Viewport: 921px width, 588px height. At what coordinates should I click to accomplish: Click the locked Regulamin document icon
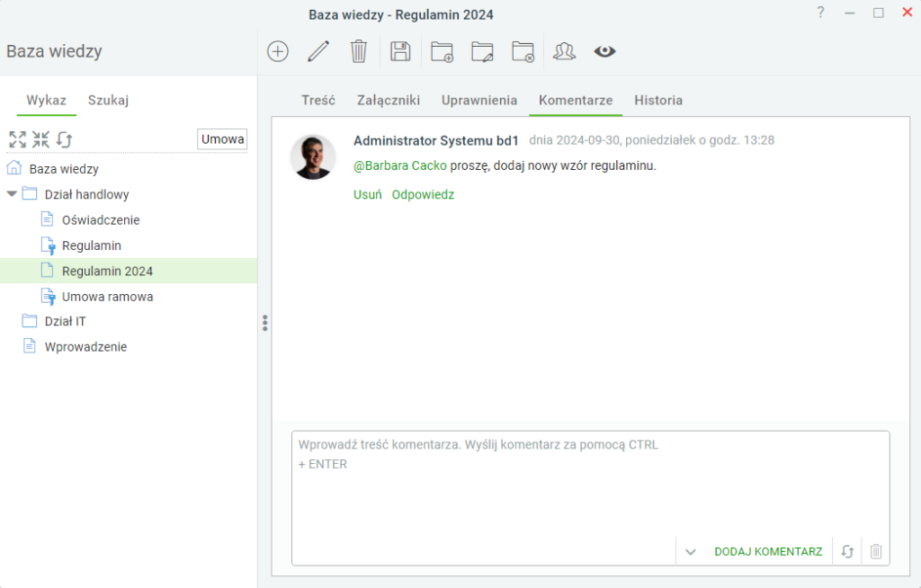(x=49, y=245)
